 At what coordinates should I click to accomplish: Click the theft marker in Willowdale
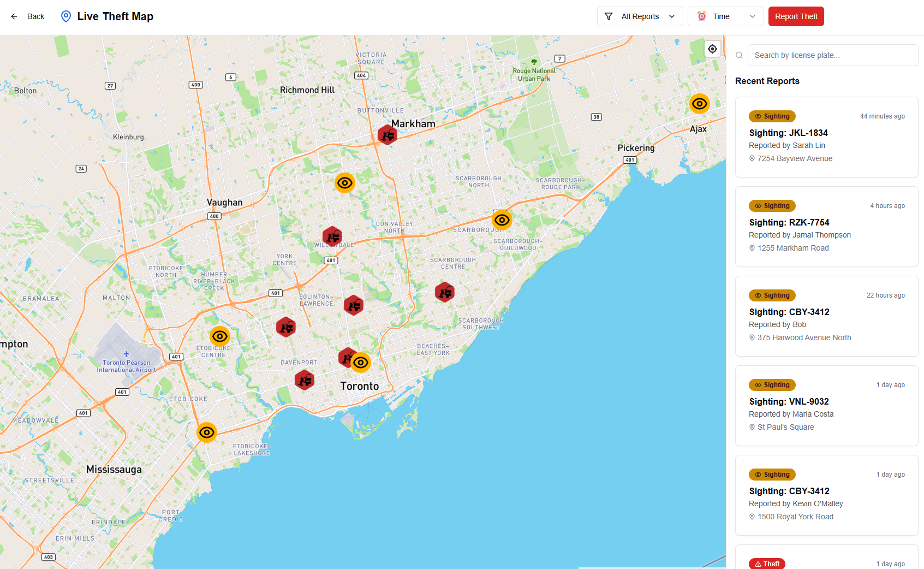pyautogui.click(x=332, y=236)
